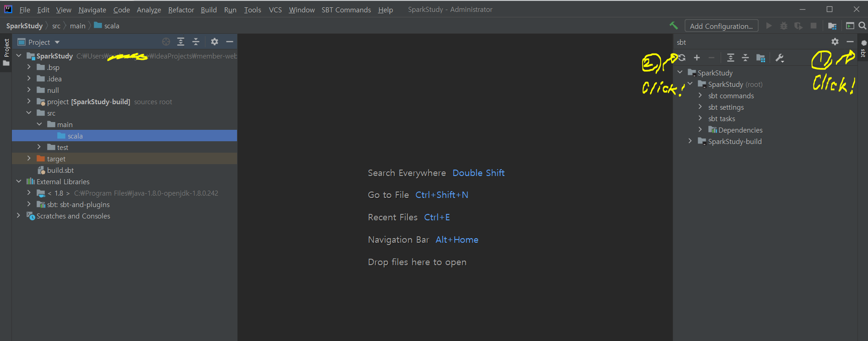Screen dimensions: 868x341
Task: Expand sbt tasks node
Action: click(x=700, y=118)
